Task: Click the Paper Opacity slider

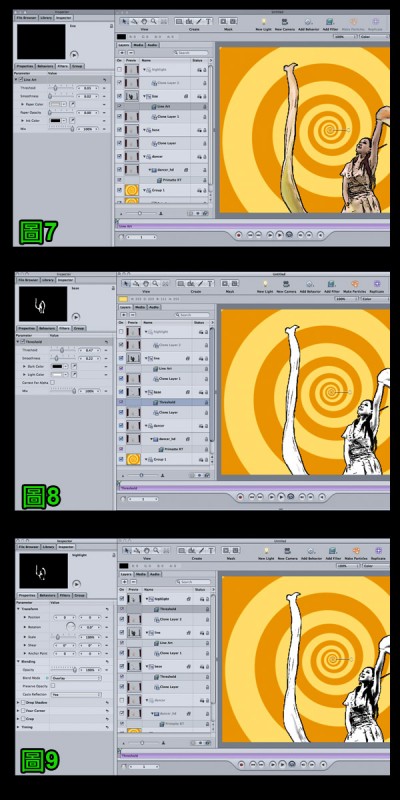Action: [61, 112]
